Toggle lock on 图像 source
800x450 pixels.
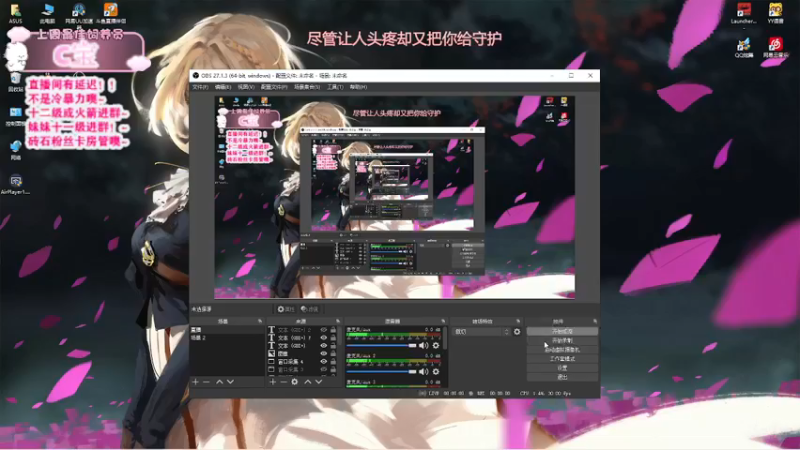[333, 354]
